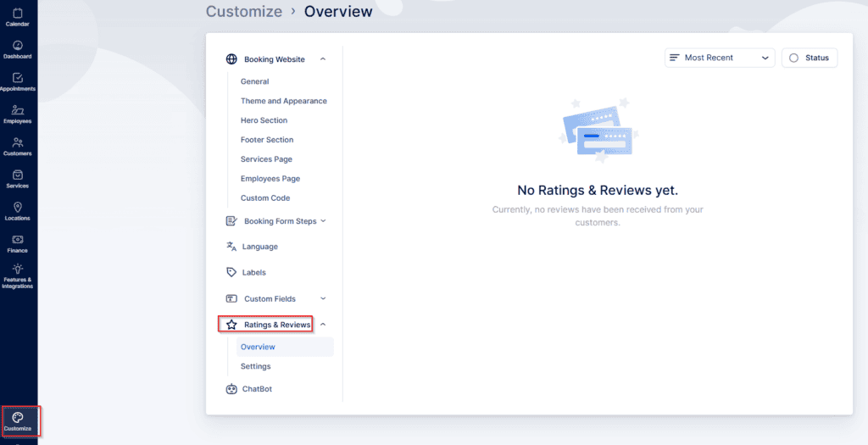868x445 pixels.
Task: Collapse the Booking Website section chevron
Action: click(323, 59)
